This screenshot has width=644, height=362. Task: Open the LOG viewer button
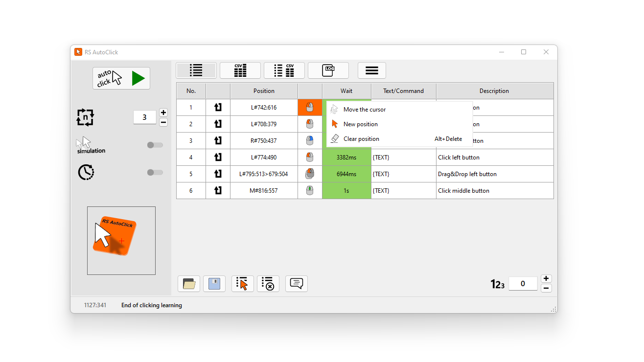[328, 70]
